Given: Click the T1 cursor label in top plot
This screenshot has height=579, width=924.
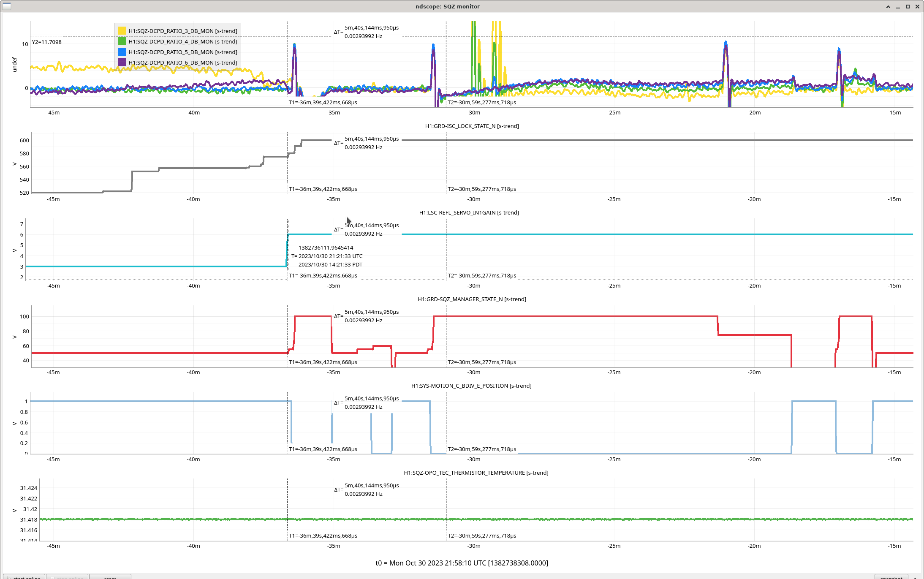Looking at the screenshot, I should (323, 102).
